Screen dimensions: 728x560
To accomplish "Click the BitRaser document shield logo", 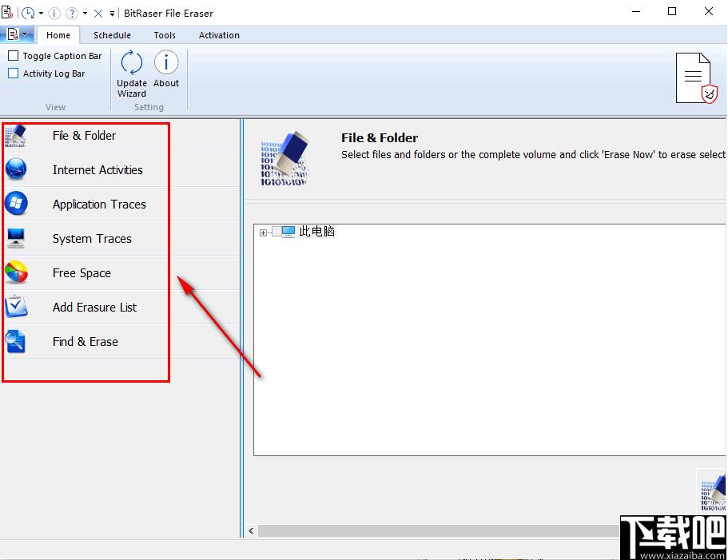I will click(696, 78).
